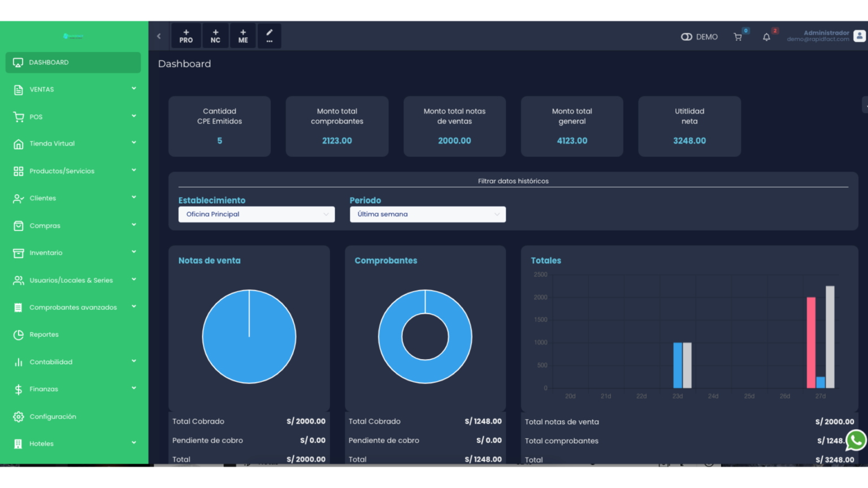Open Reportes from the sidebar

44,334
